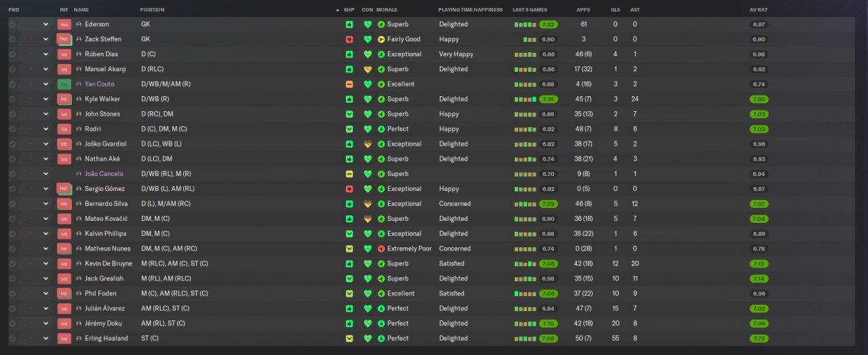Tick the selection circle for Phil Foden
This screenshot has height=355, width=868.
tap(12, 293)
